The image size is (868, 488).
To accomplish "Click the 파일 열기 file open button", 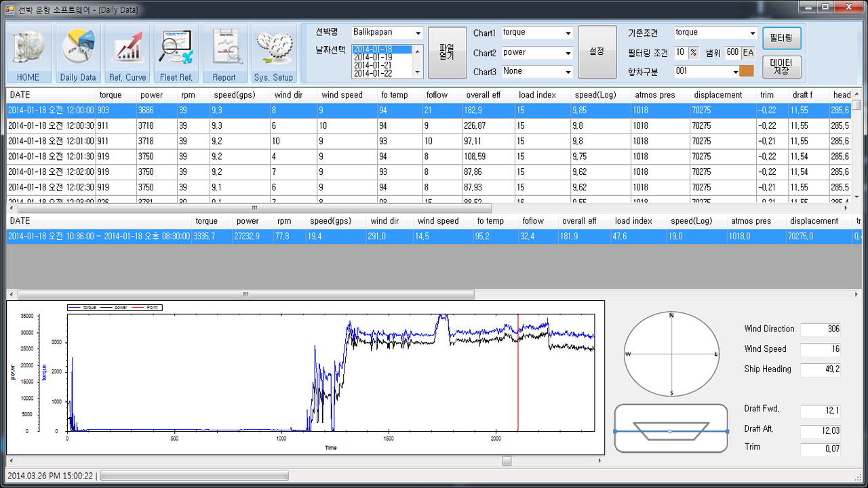I will (447, 53).
